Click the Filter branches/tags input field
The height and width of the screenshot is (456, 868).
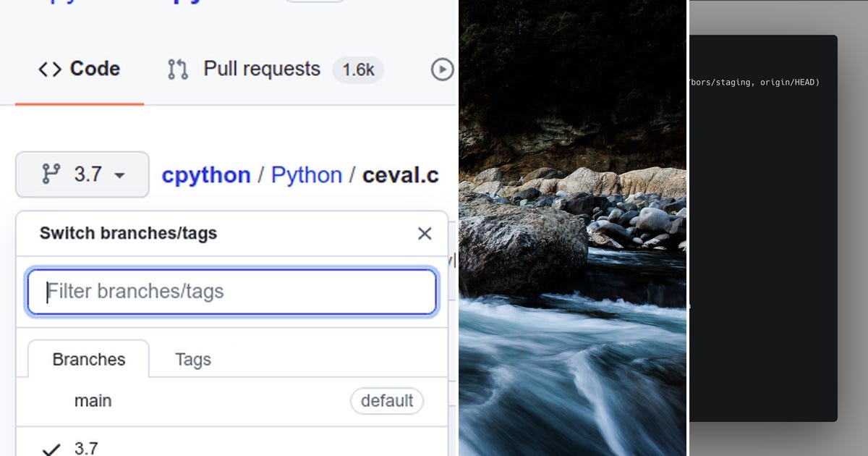coord(231,292)
